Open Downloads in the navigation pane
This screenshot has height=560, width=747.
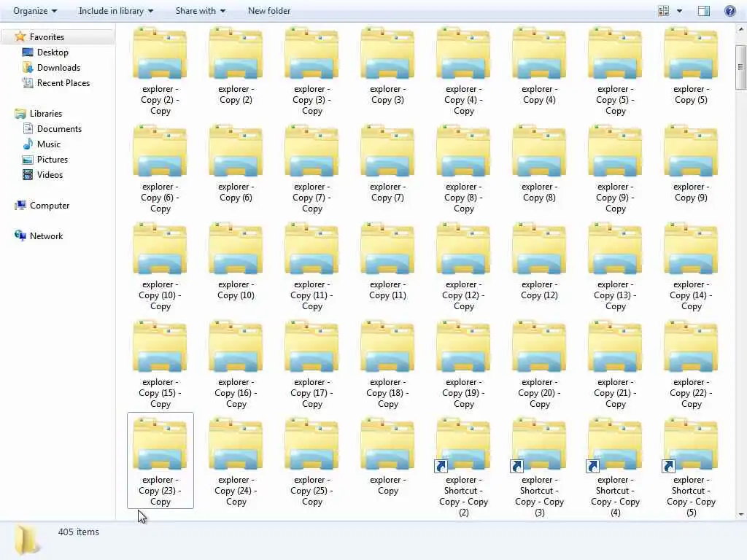[x=52, y=68]
